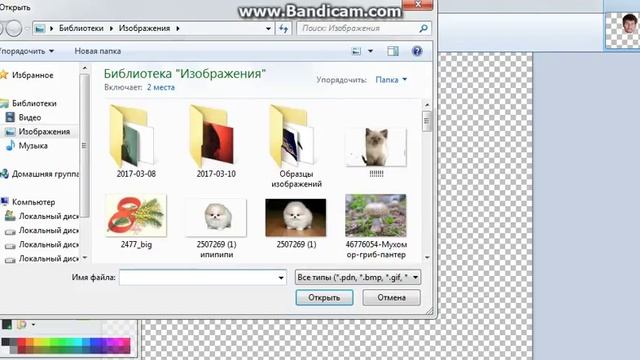640x360 pixels.
Task: Open the file type filter dropdown
Action: tap(358, 278)
